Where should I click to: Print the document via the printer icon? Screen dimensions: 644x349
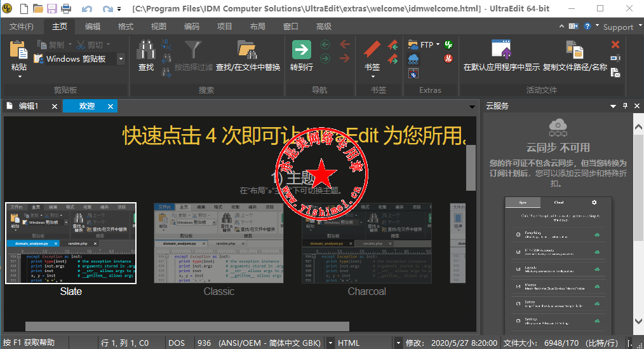click(65, 9)
